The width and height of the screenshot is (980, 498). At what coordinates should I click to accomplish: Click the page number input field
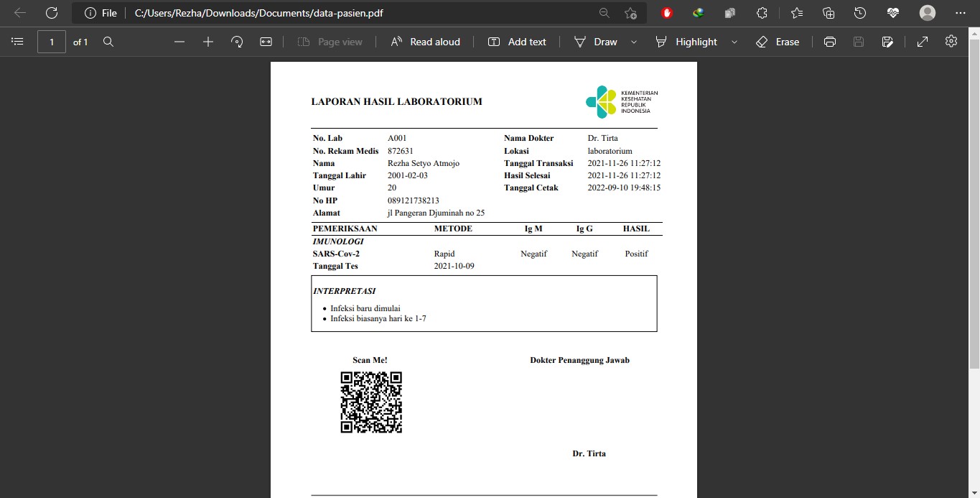[x=51, y=42]
